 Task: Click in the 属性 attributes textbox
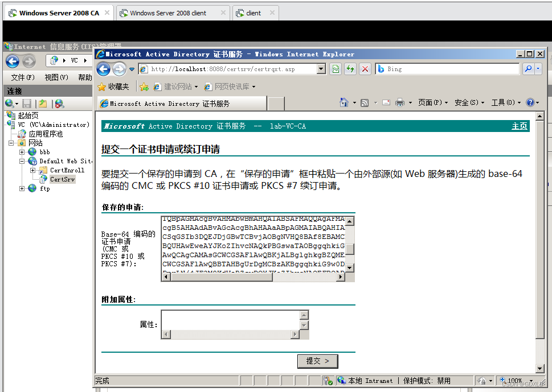tap(231, 320)
